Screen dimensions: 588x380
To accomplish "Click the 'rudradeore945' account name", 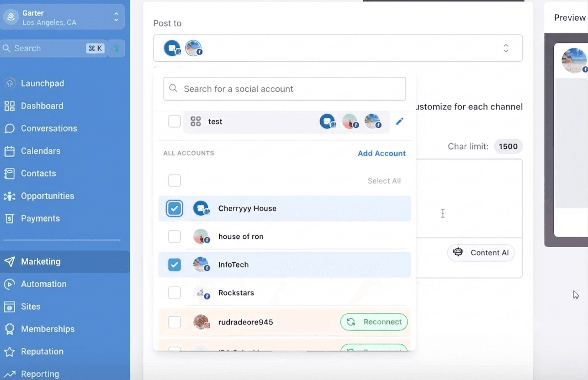I will (245, 322).
